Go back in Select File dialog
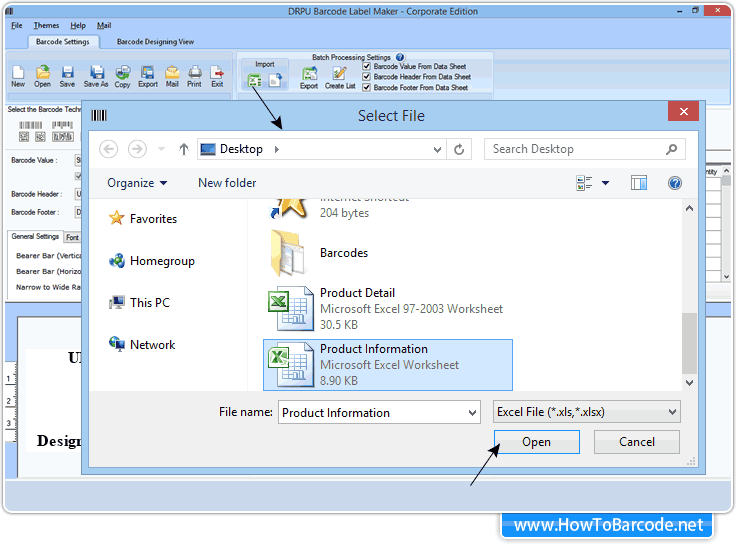 (x=108, y=149)
